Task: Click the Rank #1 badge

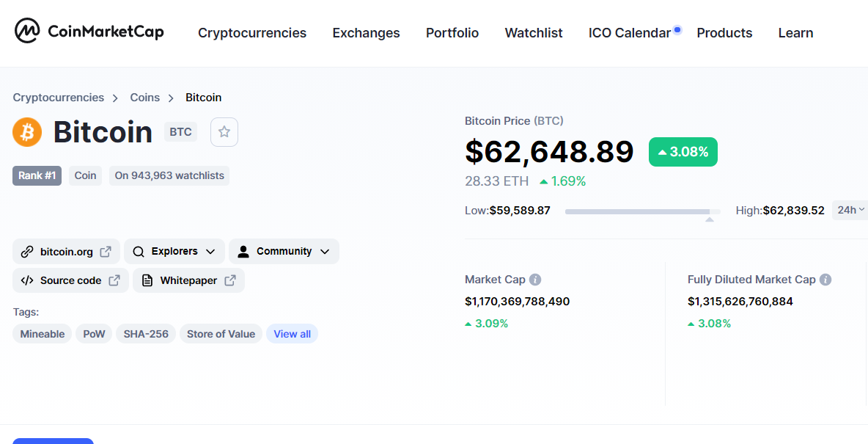Action: point(37,175)
